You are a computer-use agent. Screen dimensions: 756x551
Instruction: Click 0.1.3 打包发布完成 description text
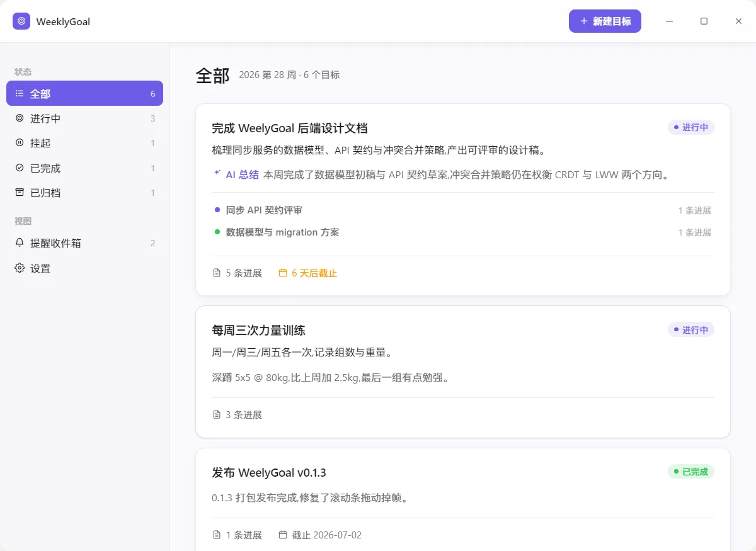(x=311, y=497)
